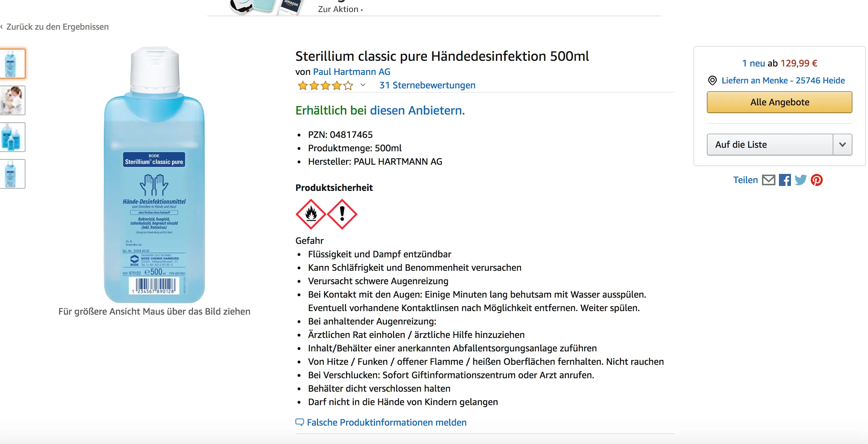
Task: View the 31 Sternebewertungen reviews
Action: (x=427, y=85)
